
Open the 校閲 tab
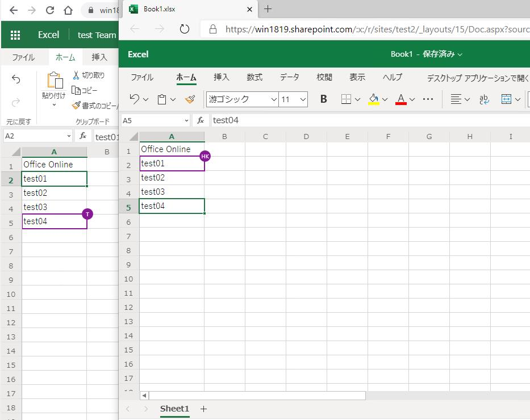pyautogui.click(x=324, y=77)
